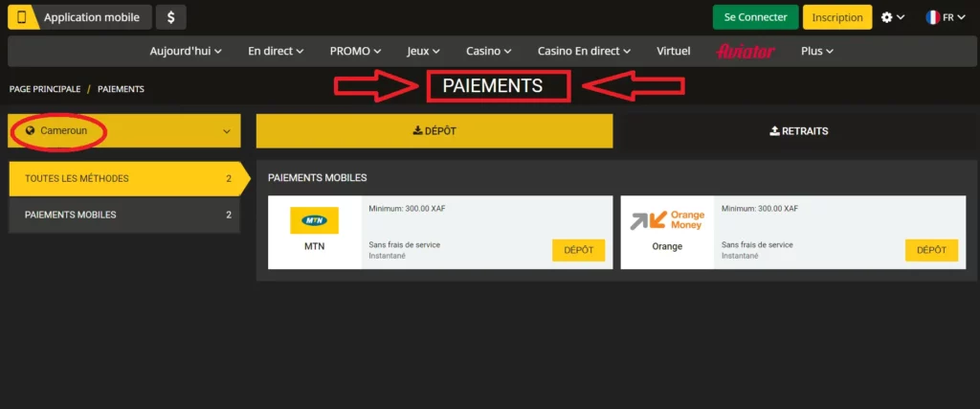Click the Inscription button

click(837, 17)
